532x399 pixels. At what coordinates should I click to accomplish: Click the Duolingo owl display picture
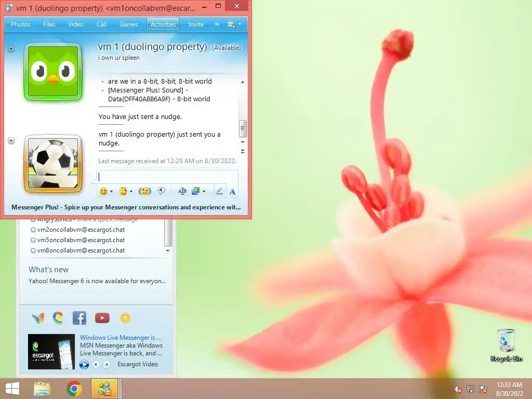pyautogui.click(x=54, y=71)
